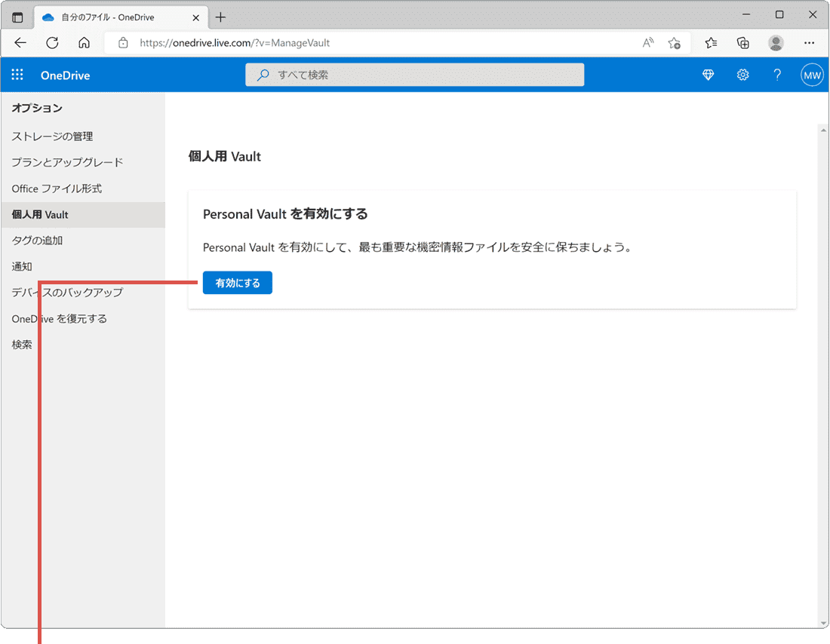Open 通知 option
830x644 pixels.
(83, 267)
